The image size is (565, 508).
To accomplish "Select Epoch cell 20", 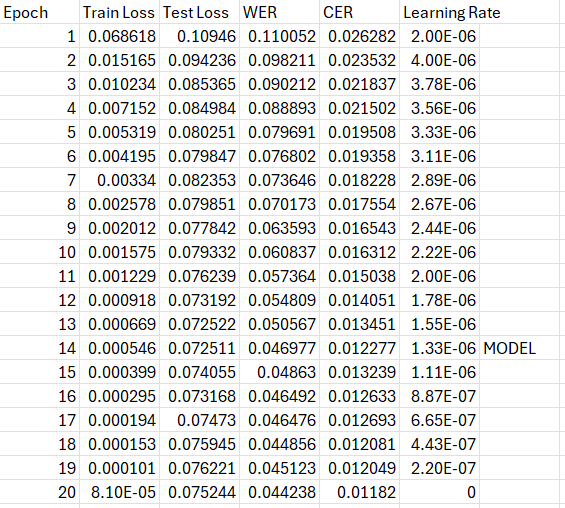I will point(40,492).
